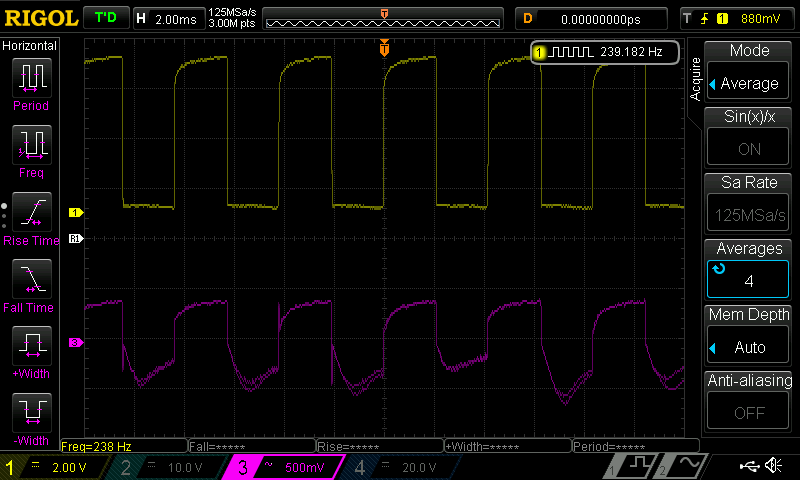Click the R1 reference marker
This screenshot has width=800, height=480.
(76, 238)
